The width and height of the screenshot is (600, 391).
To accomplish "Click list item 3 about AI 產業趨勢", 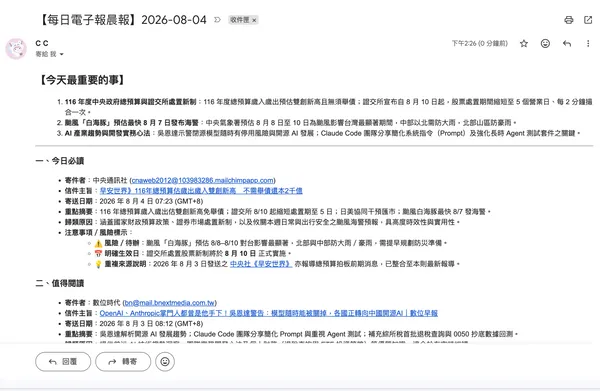I will click(x=323, y=133).
